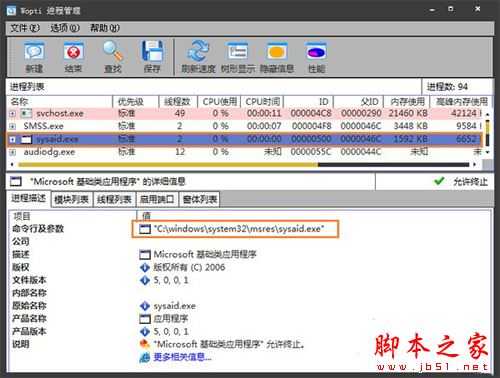The image size is (500, 378).
Task: Click the 新建 (new process) toolbar icon
Action: pyautogui.click(x=34, y=52)
